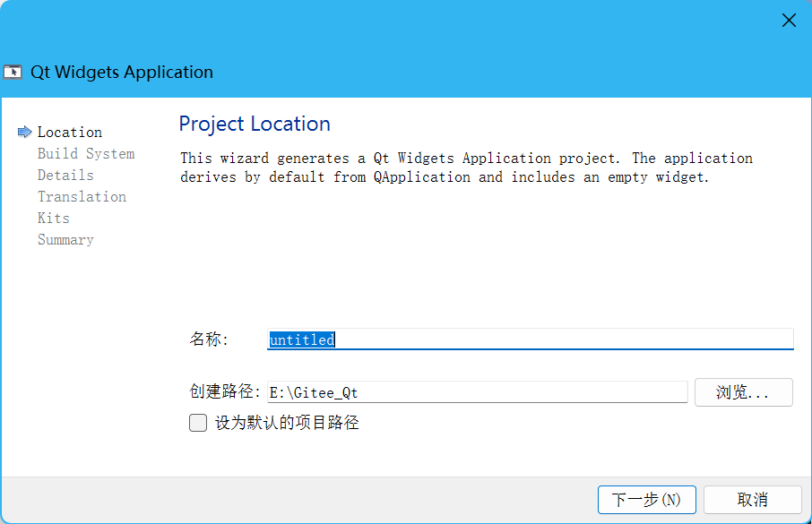Click the 名称: label
Viewport: 812px width, 524px height.
209,339
